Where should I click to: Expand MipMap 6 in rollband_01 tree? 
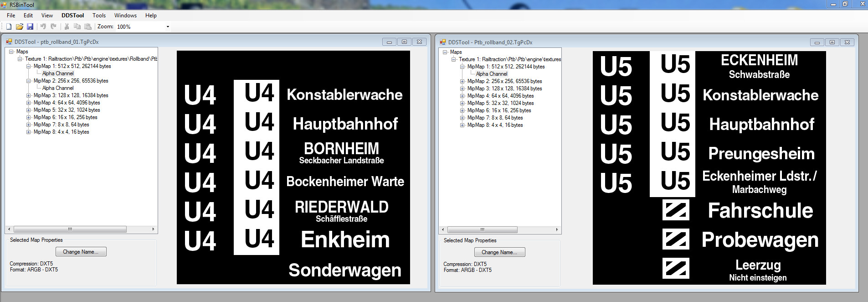point(28,117)
